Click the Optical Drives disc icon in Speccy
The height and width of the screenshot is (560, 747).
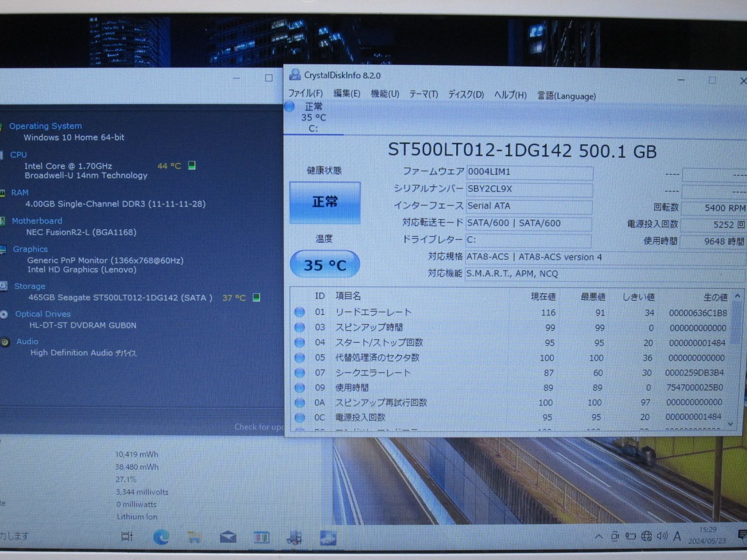pyautogui.click(x=4, y=315)
